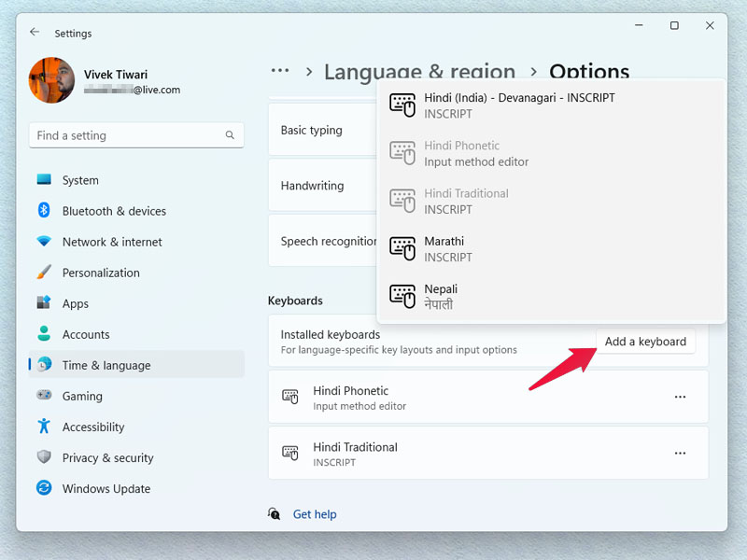
Task: Choose Hindi (India) Devanagari INSCRIPT keyboard
Action: (551, 105)
